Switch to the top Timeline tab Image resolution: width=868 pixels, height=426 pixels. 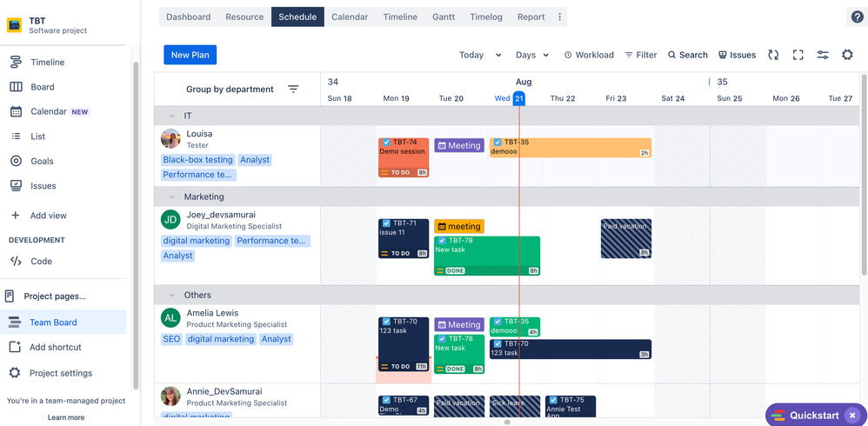(400, 17)
